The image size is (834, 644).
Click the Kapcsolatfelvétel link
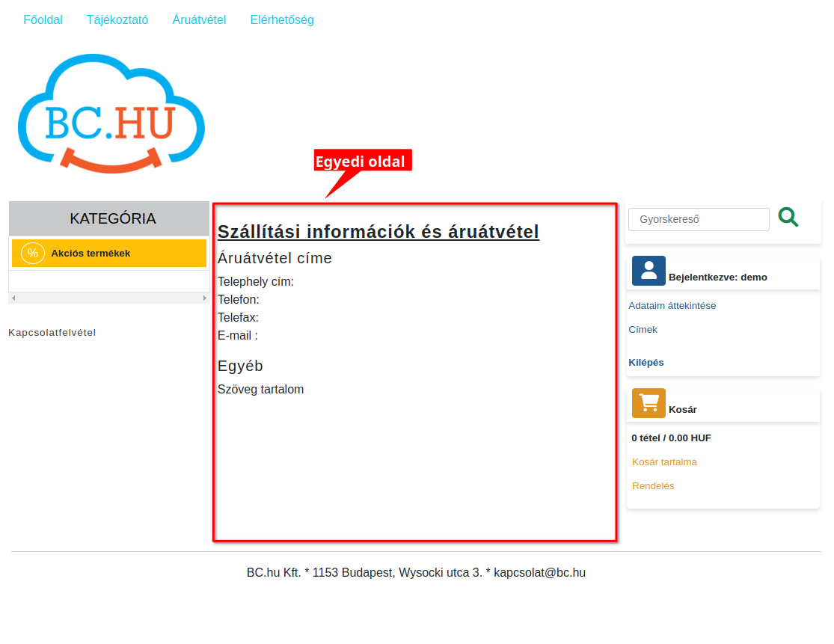pos(52,332)
